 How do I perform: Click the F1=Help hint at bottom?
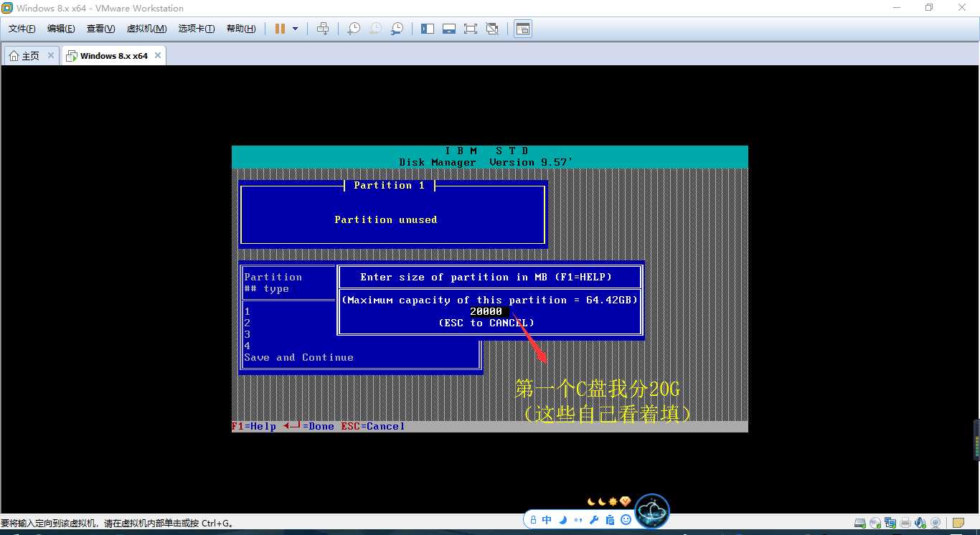[x=254, y=426]
